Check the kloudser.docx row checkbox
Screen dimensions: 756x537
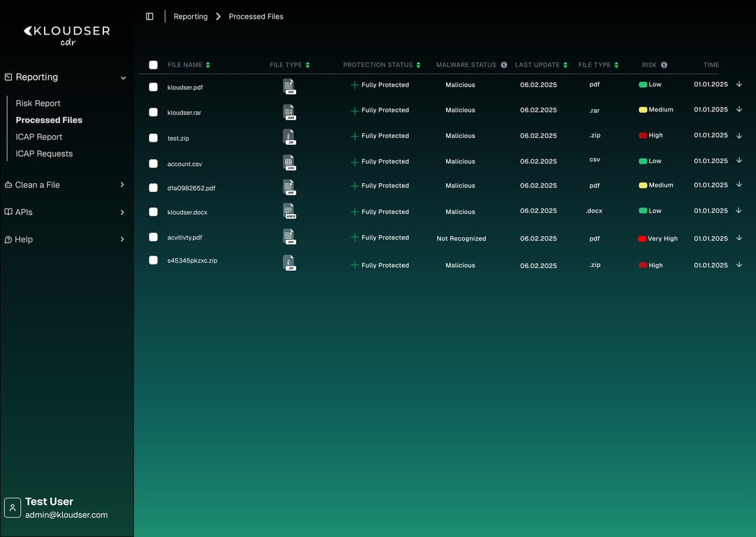[x=153, y=212]
